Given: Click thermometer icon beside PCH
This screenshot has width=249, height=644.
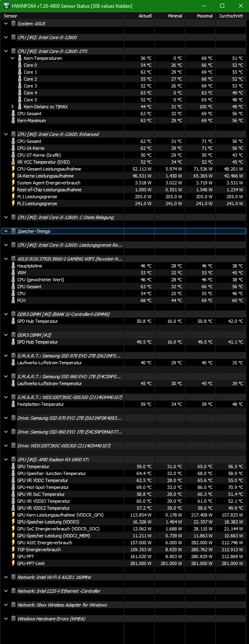Looking at the screenshot, I should tap(13, 300).
